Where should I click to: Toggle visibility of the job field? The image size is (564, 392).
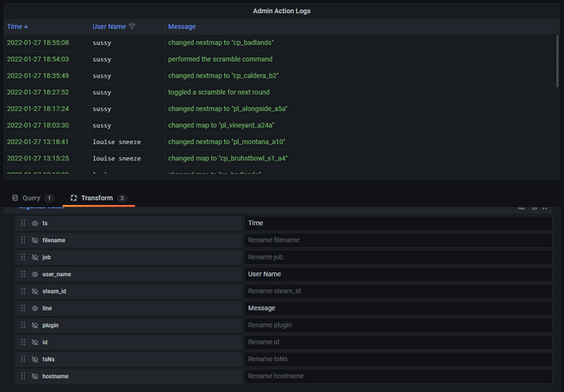[x=34, y=257]
